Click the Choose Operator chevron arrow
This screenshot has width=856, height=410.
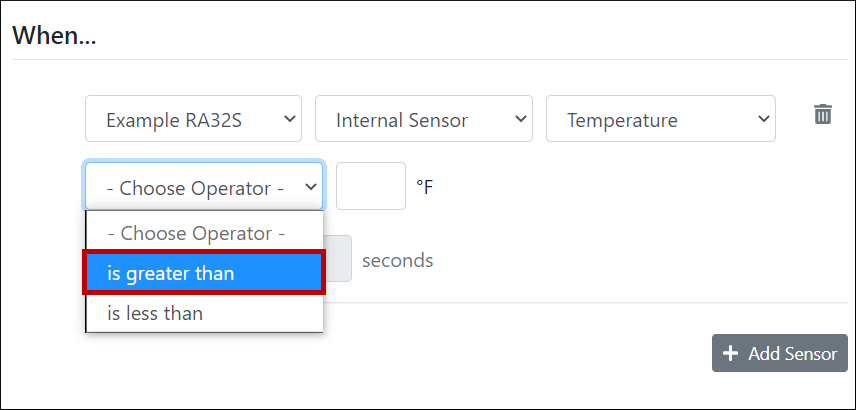pyautogui.click(x=311, y=186)
